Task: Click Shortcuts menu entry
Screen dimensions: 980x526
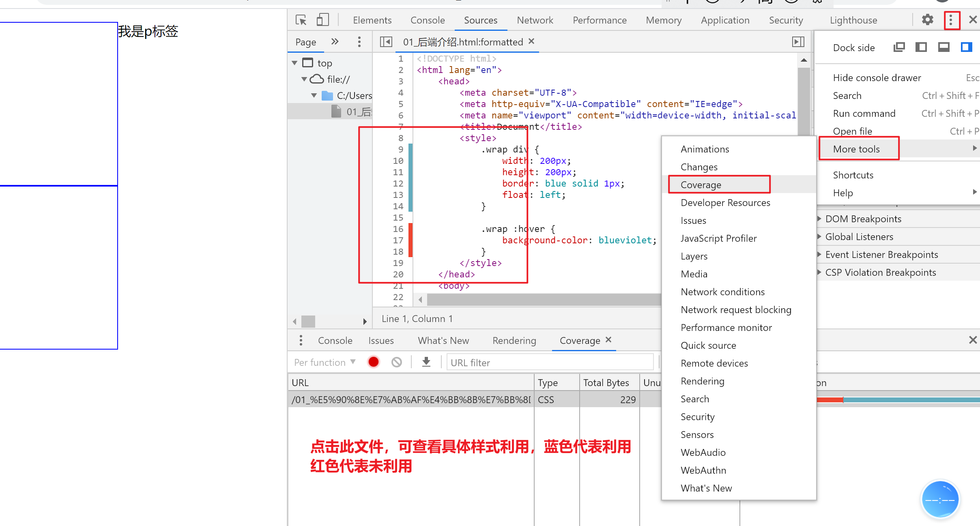Action: pyautogui.click(x=853, y=175)
